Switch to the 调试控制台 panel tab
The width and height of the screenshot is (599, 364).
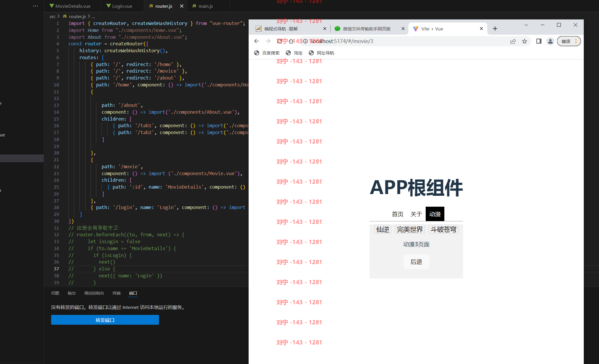pos(94,293)
